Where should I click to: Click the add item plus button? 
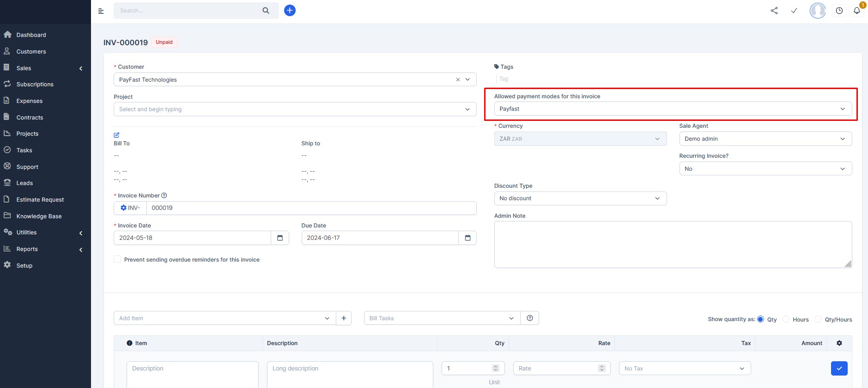[x=344, y=318]
